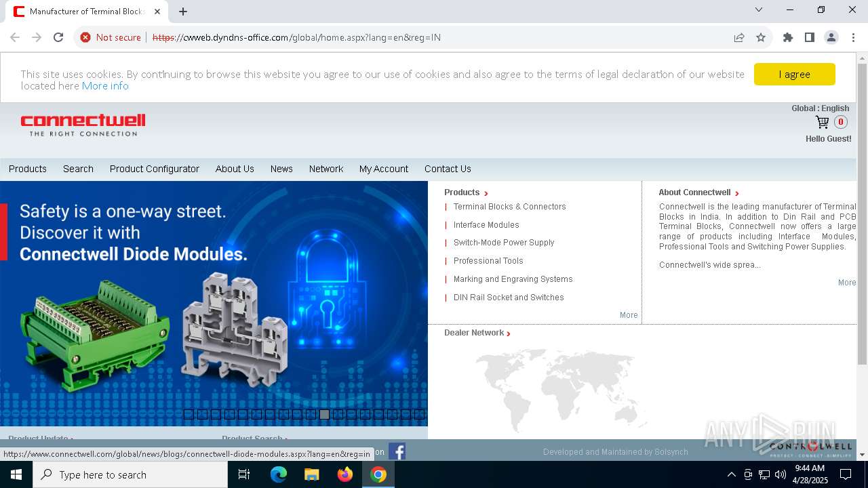Open Professional Tools link

click(488, 261)
